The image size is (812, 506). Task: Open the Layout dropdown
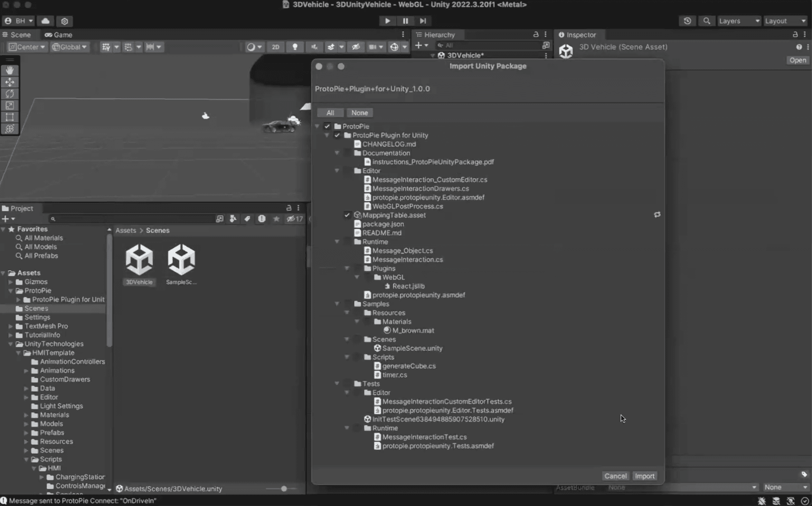784,21
